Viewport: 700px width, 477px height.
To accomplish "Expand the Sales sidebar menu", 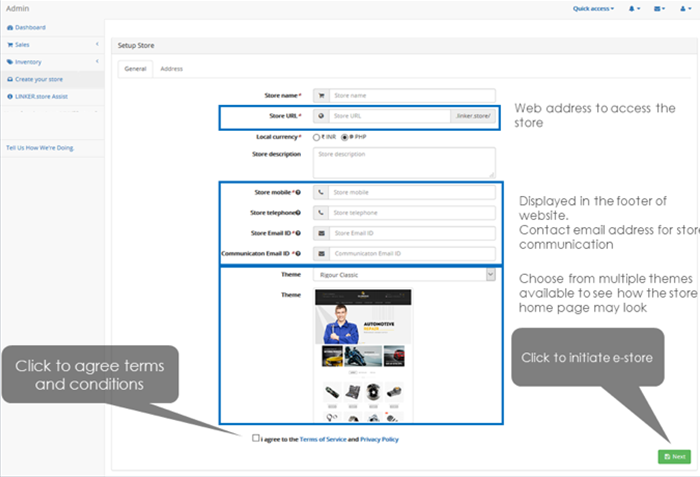I will click(52, 45).
